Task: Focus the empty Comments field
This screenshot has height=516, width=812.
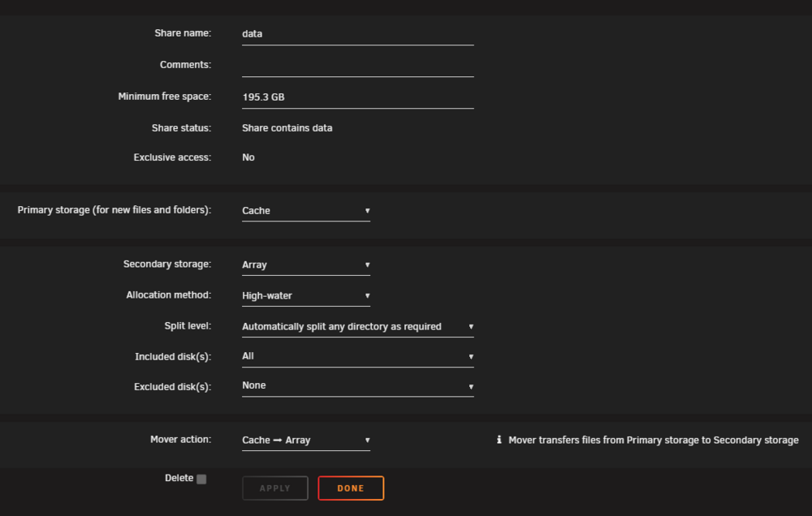Action: 357,65
